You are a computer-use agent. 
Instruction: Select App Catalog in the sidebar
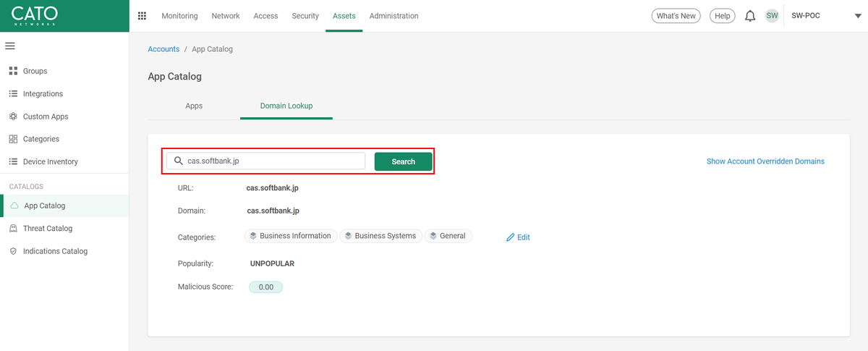click(64, 206)
